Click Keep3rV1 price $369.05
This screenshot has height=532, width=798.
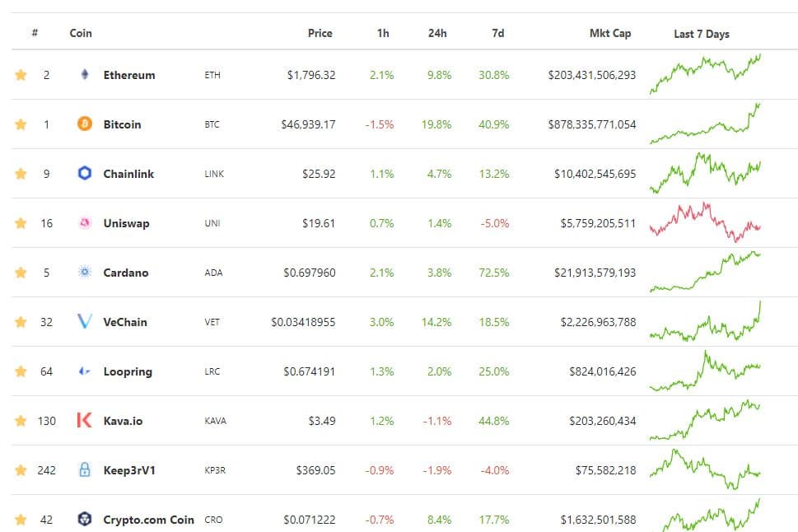316,470
